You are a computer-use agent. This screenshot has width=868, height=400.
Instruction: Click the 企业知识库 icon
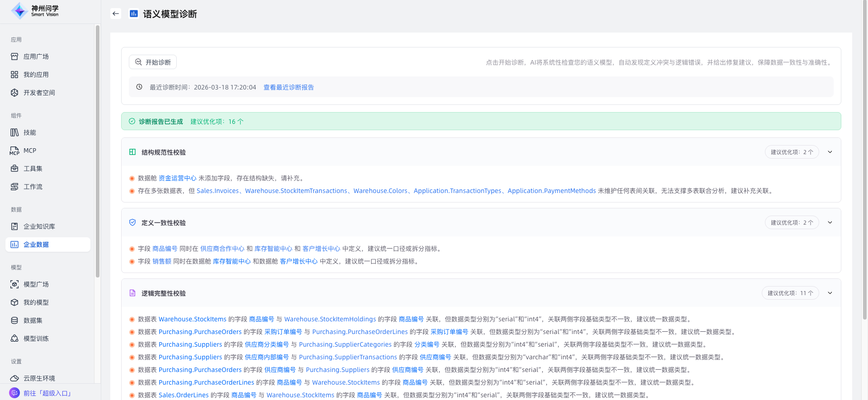[x=14, y=226]
